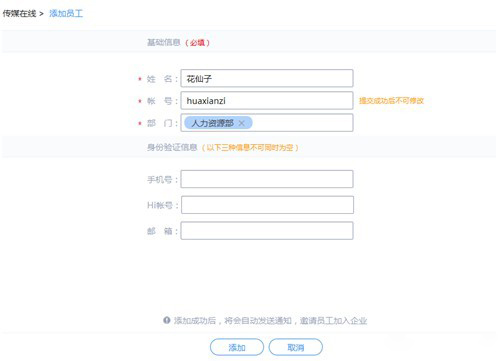Viewport: 498px width, 361px height.
Task: Select the 人力资源部 tag chip
Action: tap(212, 123)
